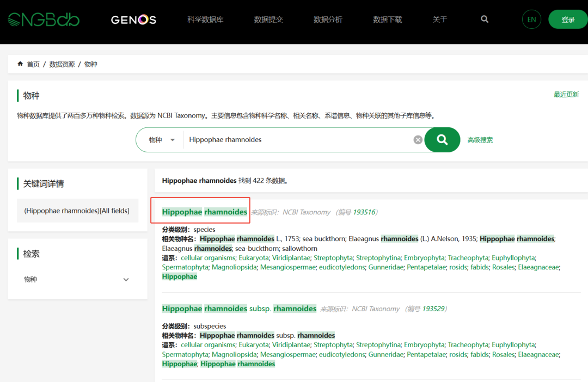Open the 关于 menu
The height and width of the screenshot is (382, 588).
click(440, 20)
